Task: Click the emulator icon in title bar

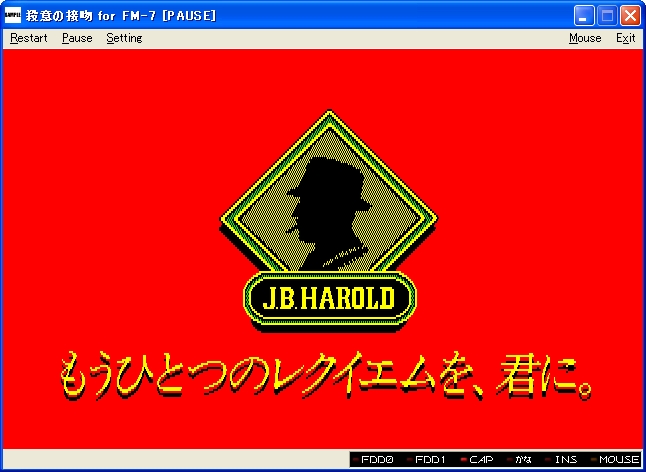Action: pyautogui.click(x=13, y=16)
